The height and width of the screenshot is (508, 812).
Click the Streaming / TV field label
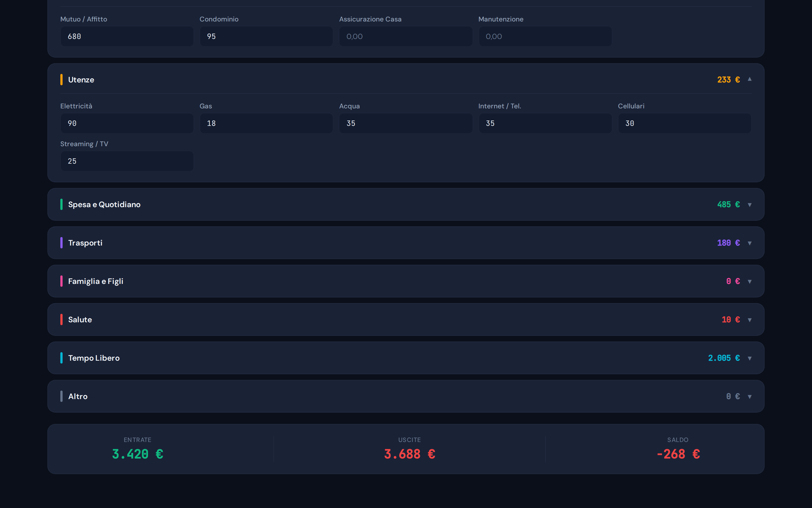pyautogui.click(x=84, y=144)
